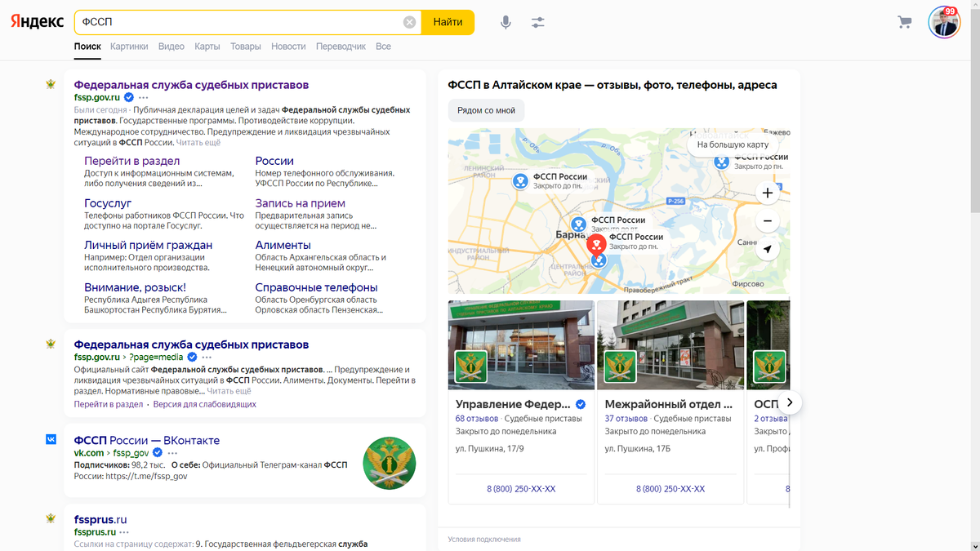980x551 pixels.
Task: Open Запись на прием sitelink
Action: coord(300,203)
